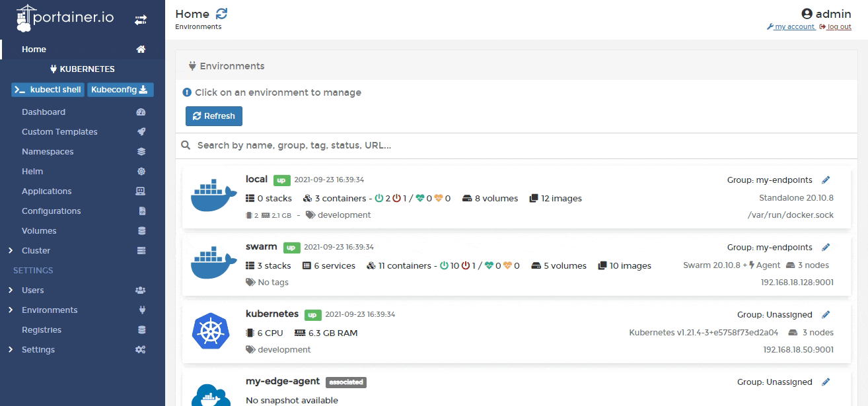
Task: Click the Docker whale logo for local
Action: [213, 196]
